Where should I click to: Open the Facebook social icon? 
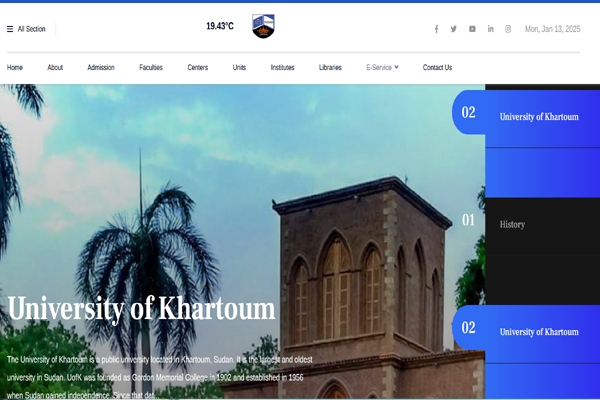[x=436, y=29]
